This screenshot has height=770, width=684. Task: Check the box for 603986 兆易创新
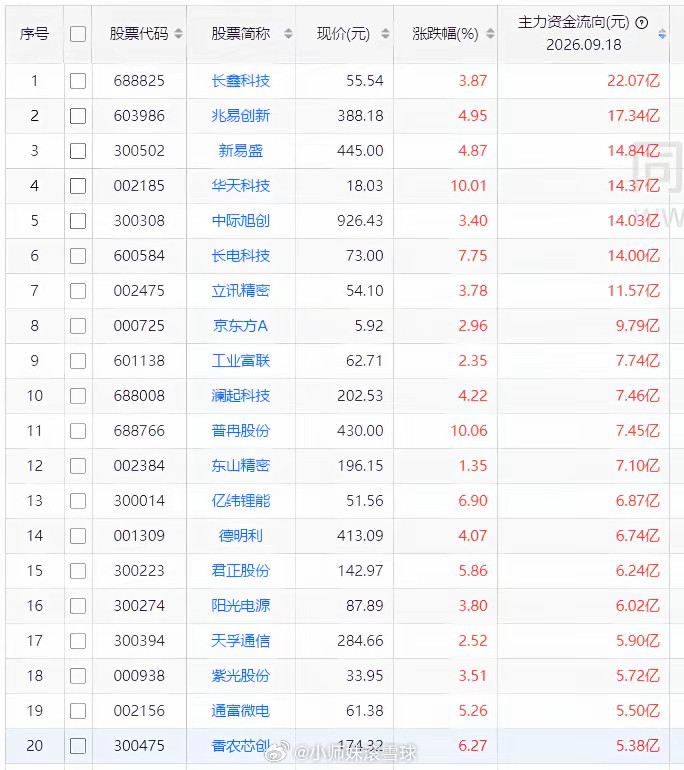coord(78,116)
